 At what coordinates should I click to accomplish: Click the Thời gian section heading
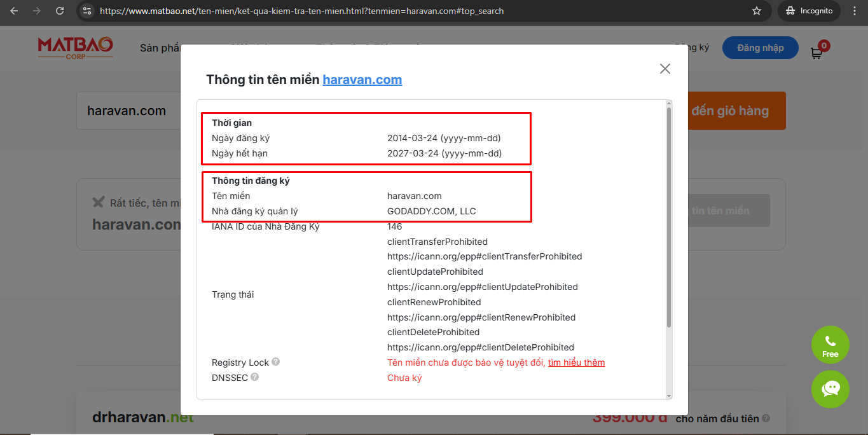[231, 123]
